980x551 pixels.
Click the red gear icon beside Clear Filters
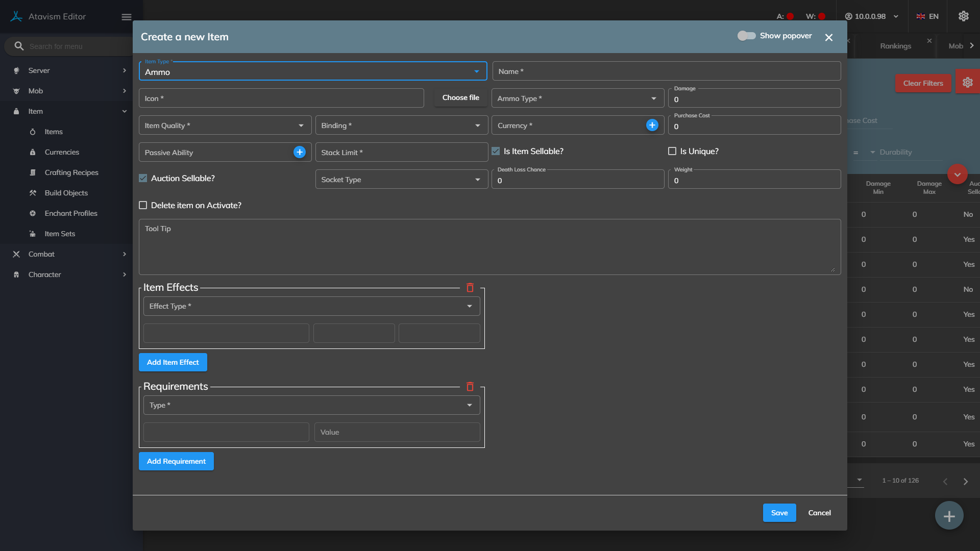pos(967,83)
